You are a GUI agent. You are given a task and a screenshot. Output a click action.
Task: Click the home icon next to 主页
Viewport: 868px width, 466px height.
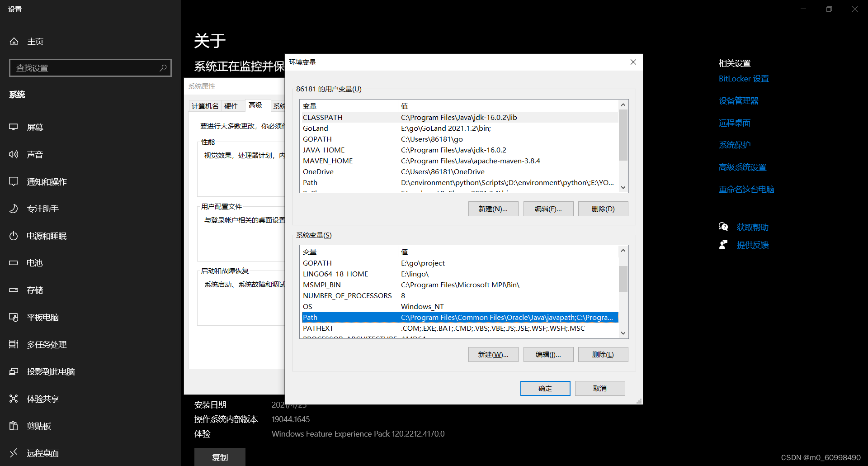point(14,42)
